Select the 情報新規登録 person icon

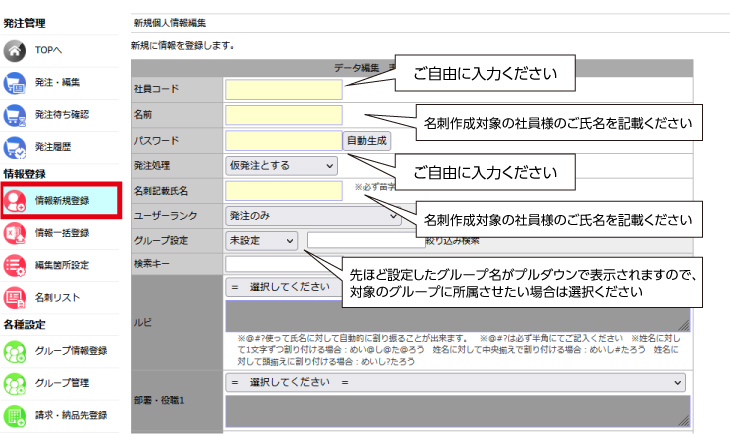pos(16,200)
